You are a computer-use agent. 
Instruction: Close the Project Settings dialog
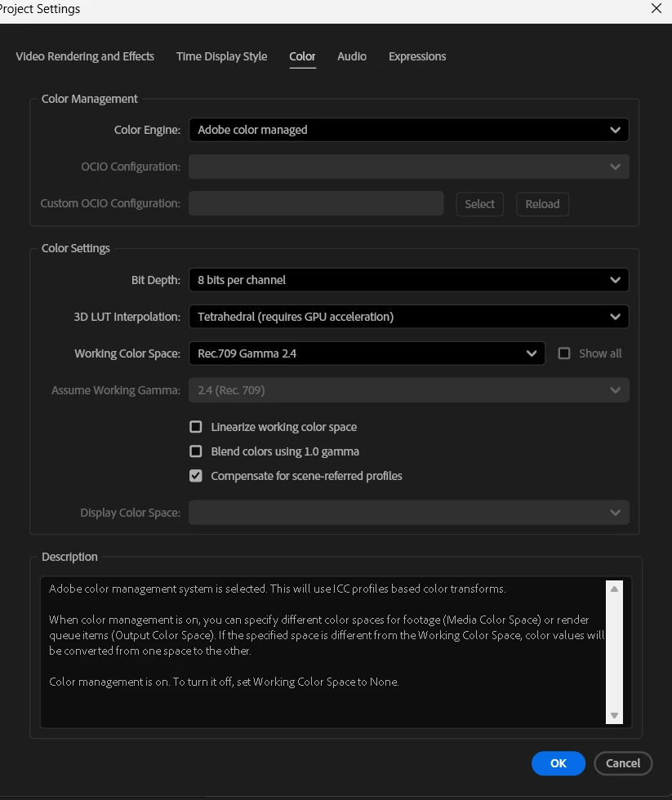pos(656,8)
